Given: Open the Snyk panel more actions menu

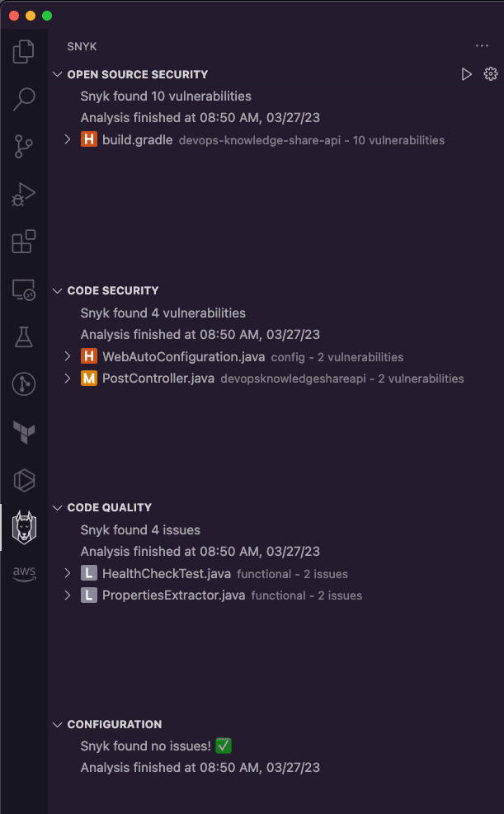Looking at the screenshot, I should (482, 45).
